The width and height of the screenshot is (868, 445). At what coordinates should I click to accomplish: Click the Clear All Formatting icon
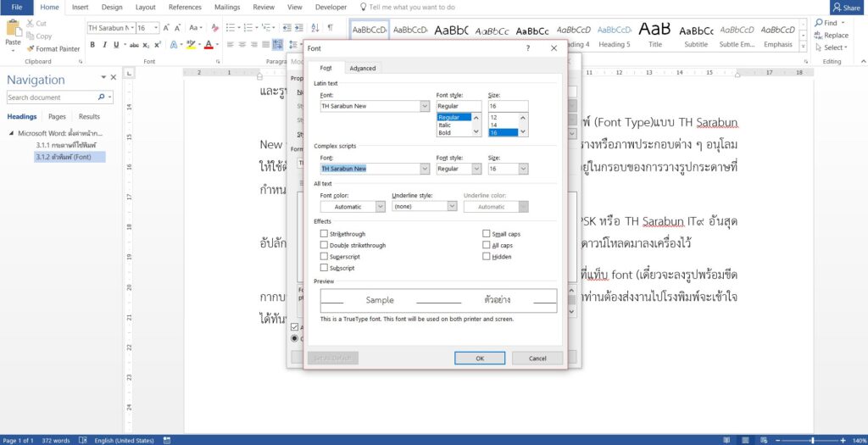point(212,28)
